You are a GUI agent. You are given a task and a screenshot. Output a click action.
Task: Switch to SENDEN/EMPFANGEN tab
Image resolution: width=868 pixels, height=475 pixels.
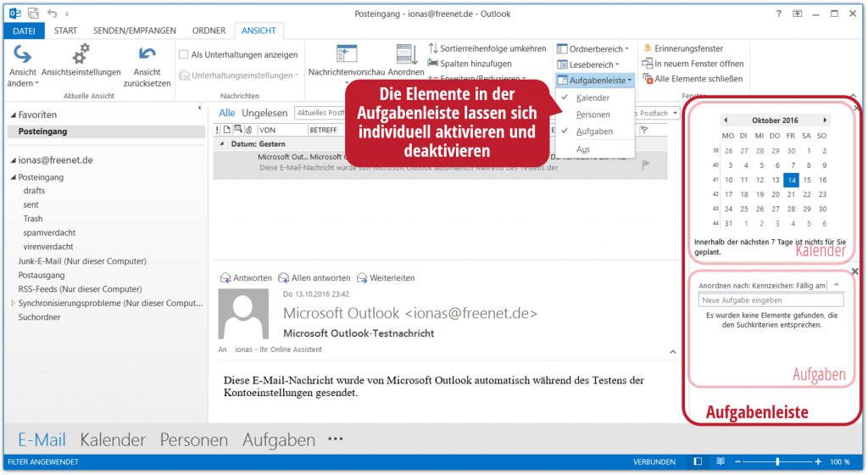click(135, 31)
